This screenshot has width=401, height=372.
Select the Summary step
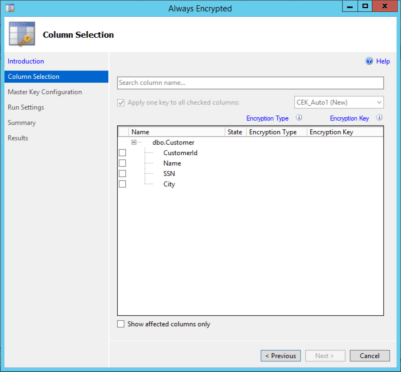pos(22,122)
